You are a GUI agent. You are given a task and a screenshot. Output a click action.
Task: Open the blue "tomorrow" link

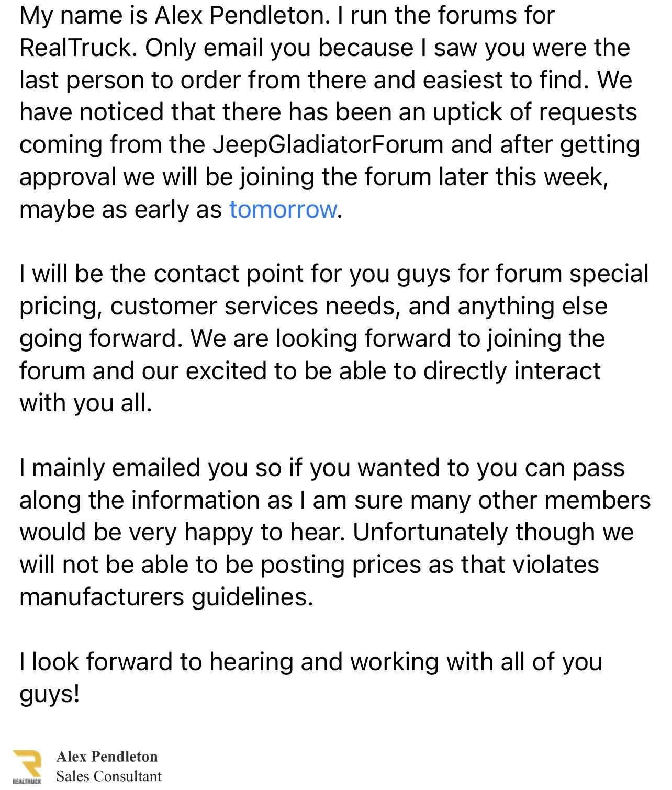pos(283,209)
